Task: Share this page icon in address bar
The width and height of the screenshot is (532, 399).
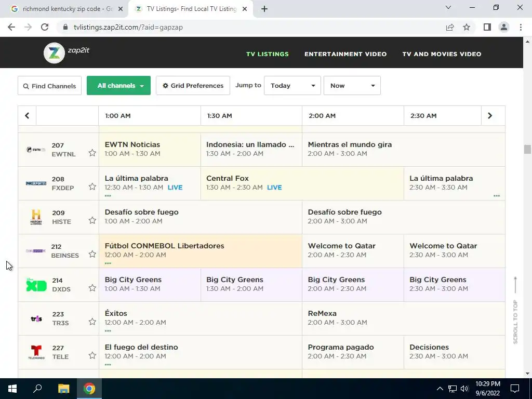Action: pos(450,27)
